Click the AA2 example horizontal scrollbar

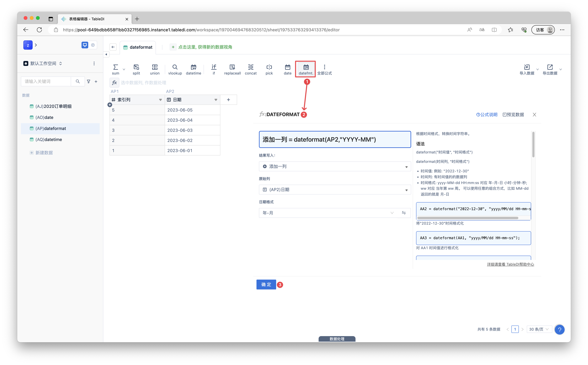click(x=467, y=218)
